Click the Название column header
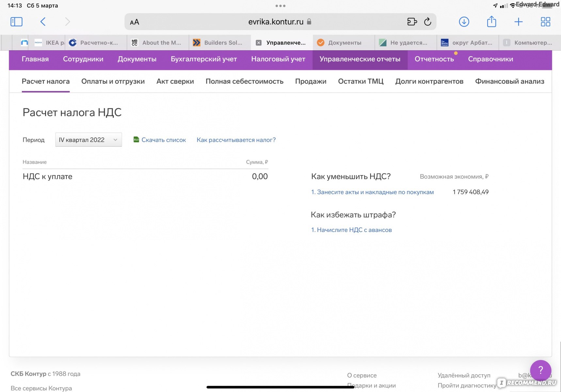This screenshot has width=561, height=392. [x=35, y=162]
